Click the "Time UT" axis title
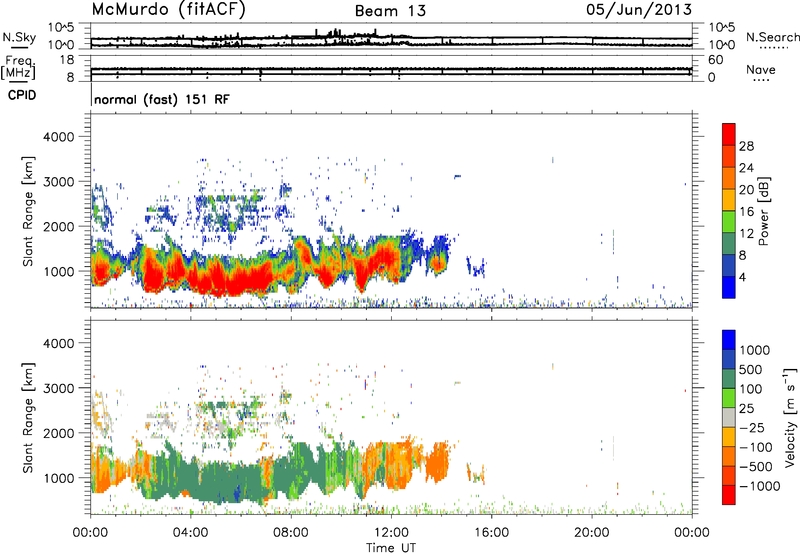Screen dimensions: 800x554 (391, 548)
